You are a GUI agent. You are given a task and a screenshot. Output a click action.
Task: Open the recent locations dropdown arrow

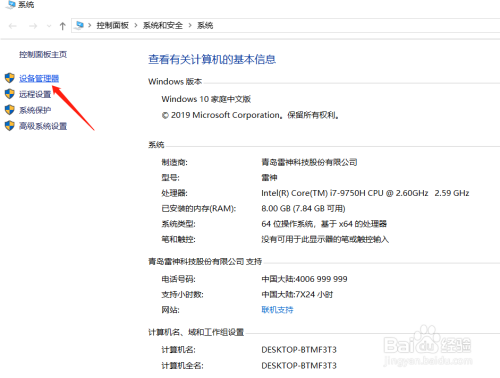49,26
